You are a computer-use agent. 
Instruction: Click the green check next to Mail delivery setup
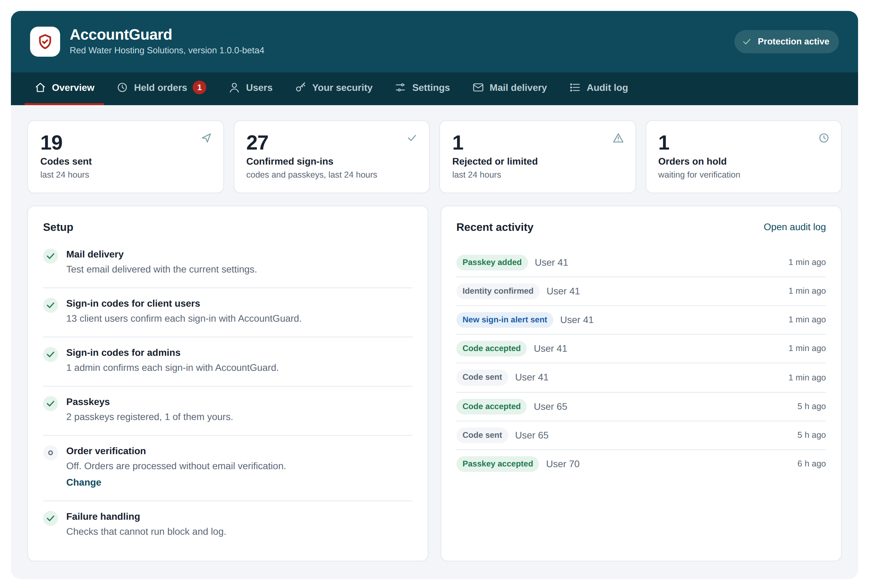pos(51,256)
